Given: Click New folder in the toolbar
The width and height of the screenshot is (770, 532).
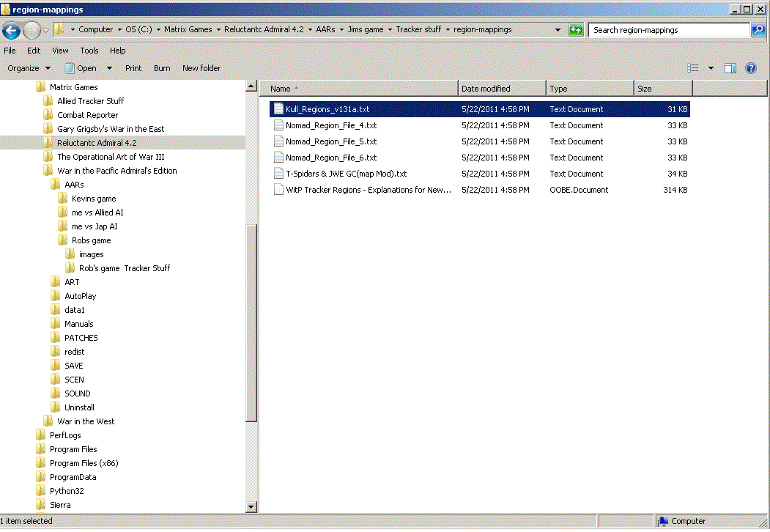Looking at the screenshot, I should point(201,68).
